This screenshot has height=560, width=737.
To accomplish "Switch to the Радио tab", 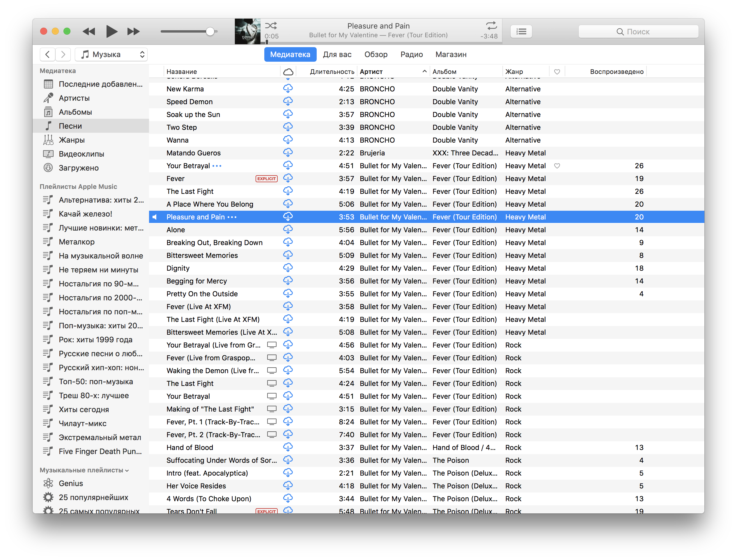I will point(411,54).
